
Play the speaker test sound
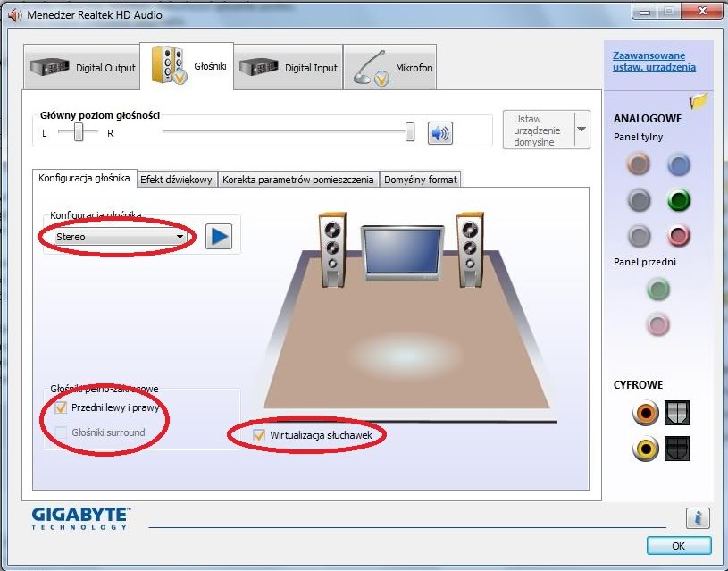coord(219,237)
